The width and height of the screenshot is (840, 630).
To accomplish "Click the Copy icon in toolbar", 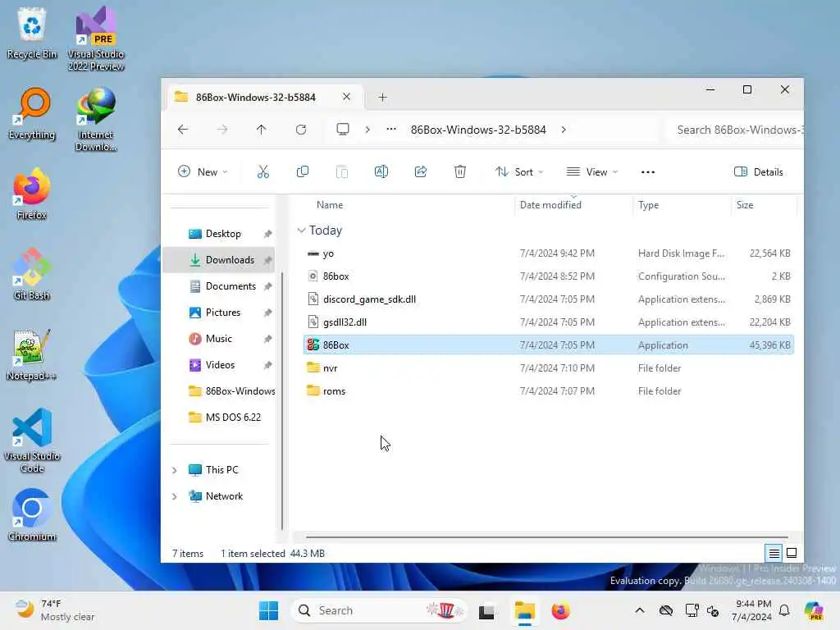I will pos(302,172).
